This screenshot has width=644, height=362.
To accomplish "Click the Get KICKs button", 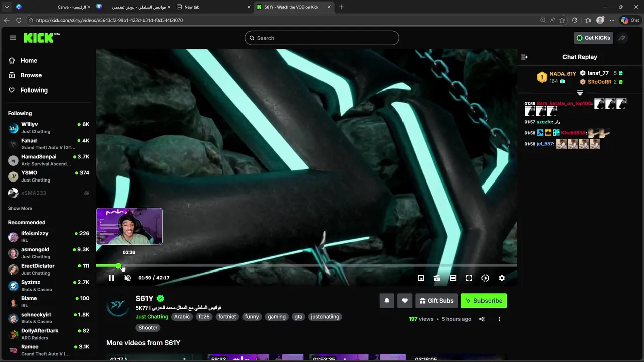I will [x=593, y=38].
